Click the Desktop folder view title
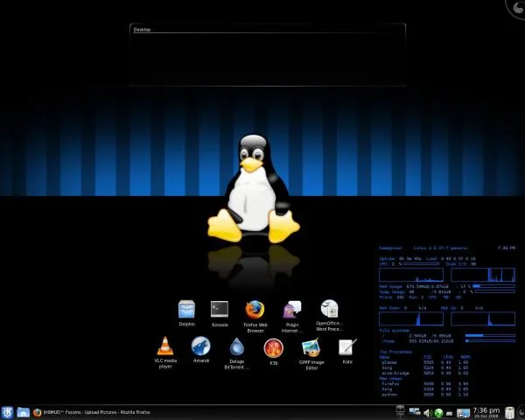Viewport: 525px width, 420px height. click(142, 30)
